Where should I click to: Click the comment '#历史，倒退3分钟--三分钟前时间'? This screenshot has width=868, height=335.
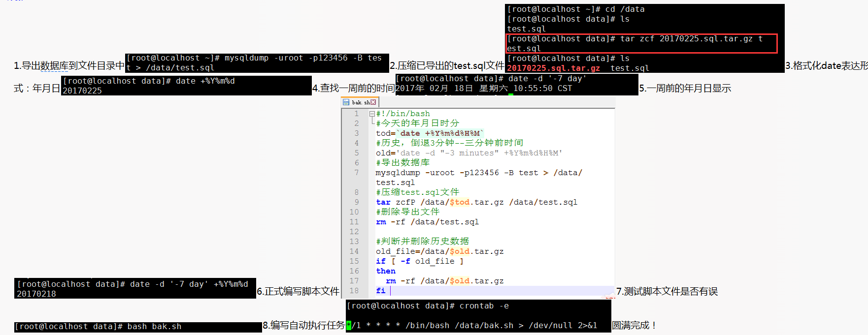pyautogui.click(x=450, y=143)
